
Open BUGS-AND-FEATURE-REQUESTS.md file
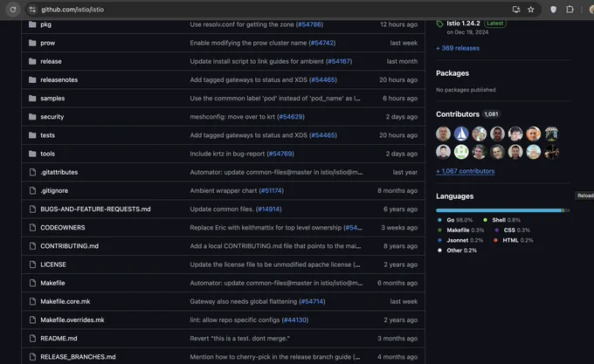pos(95,209)
